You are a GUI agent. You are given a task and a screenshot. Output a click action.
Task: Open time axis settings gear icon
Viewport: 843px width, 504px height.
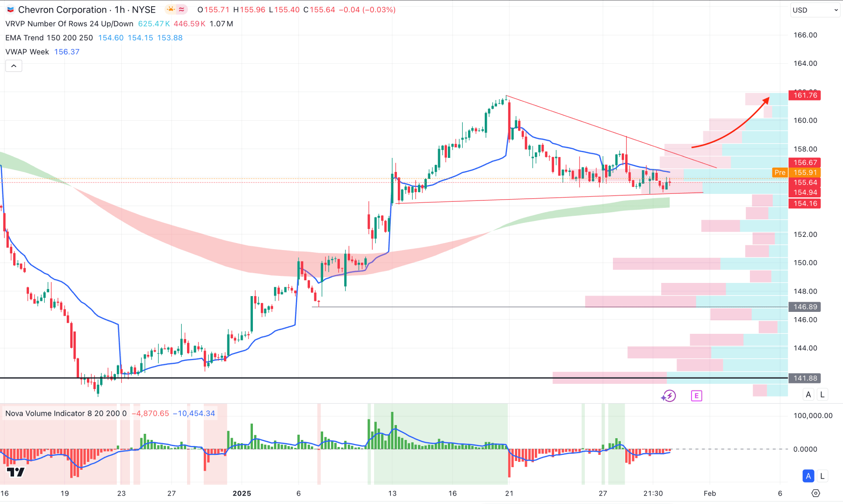(815, 493)
